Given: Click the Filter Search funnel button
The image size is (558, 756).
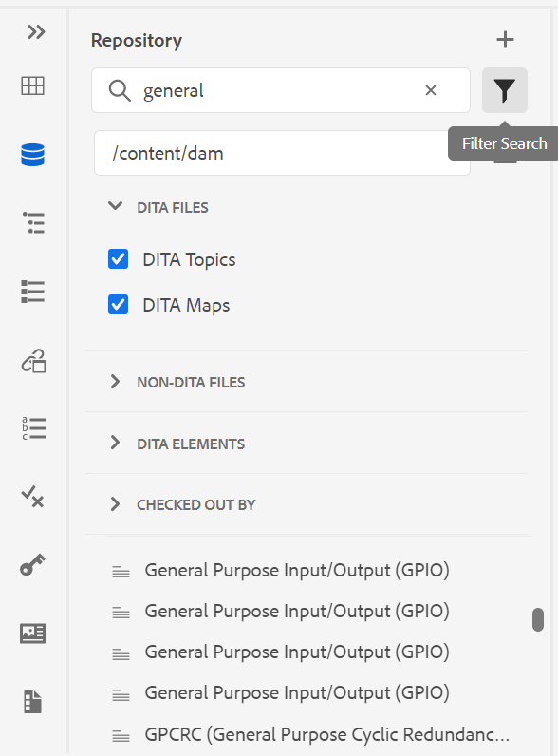Looking at the screenshot, I should 505,90.
